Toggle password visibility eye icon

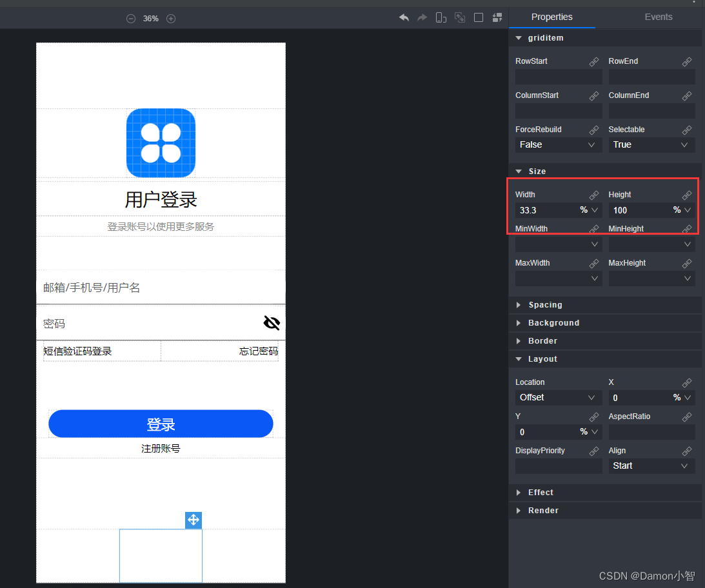click(272, 323)
